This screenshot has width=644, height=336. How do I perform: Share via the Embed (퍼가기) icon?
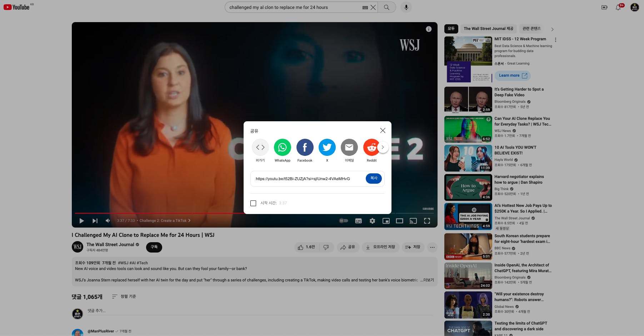(x=260, y=147)
